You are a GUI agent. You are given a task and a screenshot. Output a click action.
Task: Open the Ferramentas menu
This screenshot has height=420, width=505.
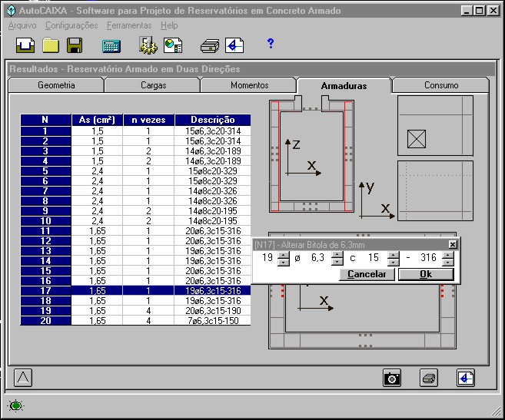click(x=129, y=25)
